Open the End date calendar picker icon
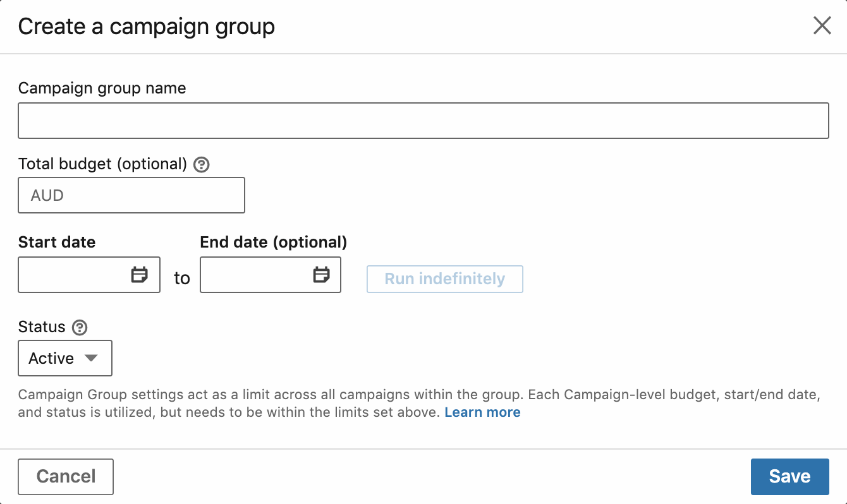This screenshot has width=847, height=504. (x=321, y=275)
